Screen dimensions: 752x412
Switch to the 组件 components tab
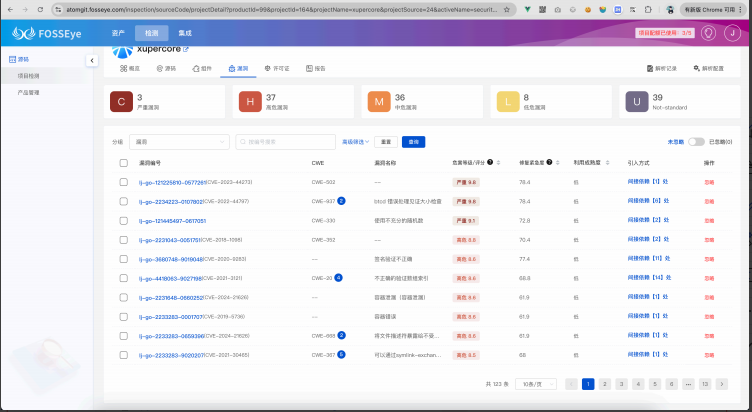(x=202, y=69)
